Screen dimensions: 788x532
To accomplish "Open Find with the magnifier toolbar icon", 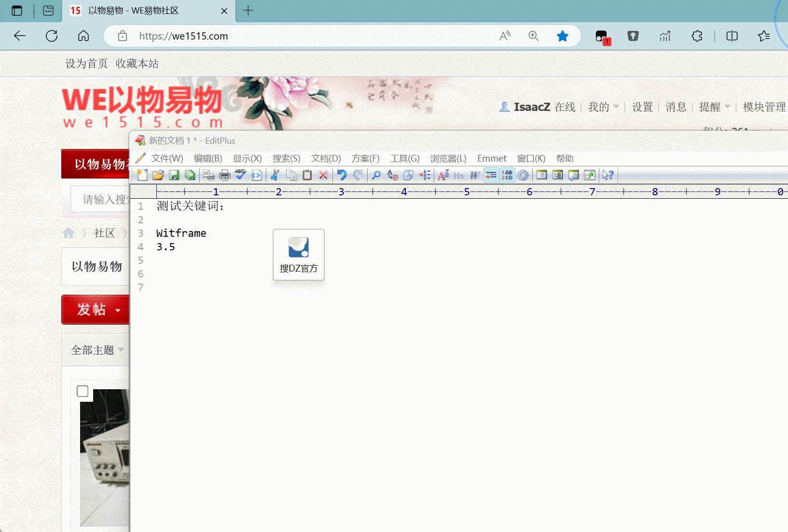I will [x=376, y=175].
